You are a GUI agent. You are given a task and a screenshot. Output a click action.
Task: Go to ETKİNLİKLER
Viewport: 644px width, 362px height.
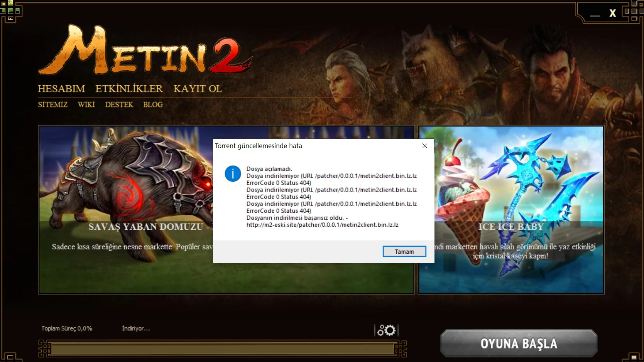point(129,89)
